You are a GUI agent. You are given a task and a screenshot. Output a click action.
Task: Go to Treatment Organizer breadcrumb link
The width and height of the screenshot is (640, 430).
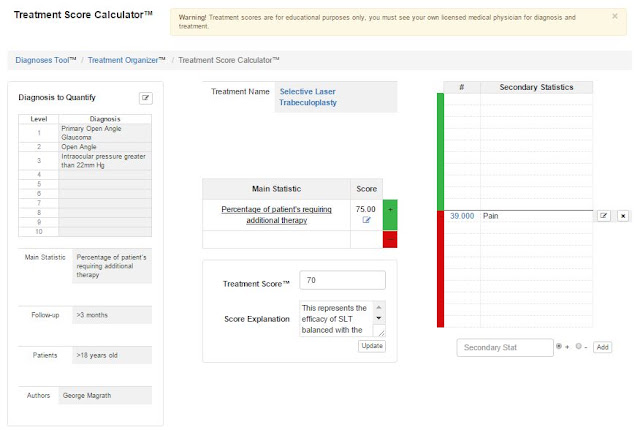click(127, 60)
